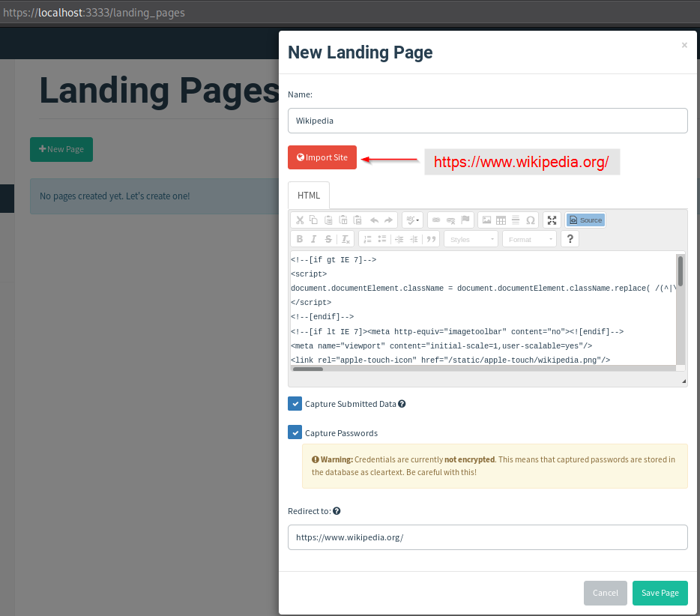Select the HTML tab
Screen dimensions: 700x616
click(x=309, y=196)
